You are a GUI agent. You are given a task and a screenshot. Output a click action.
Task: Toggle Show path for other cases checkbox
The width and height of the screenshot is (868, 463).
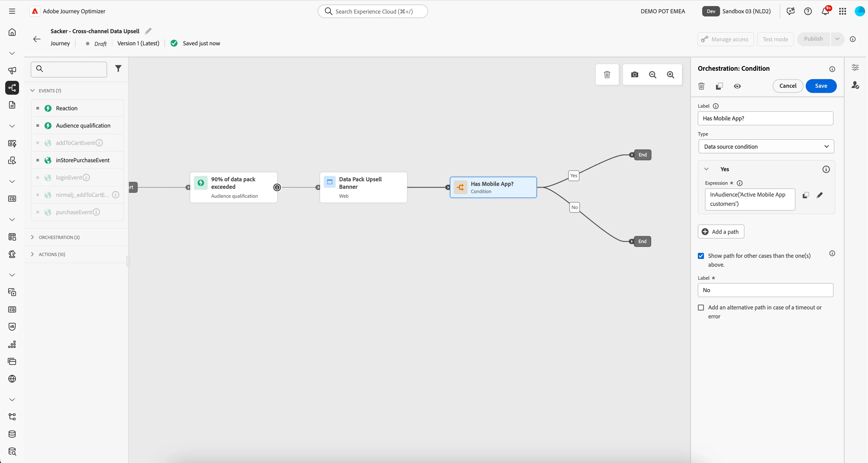coord(701,256)
